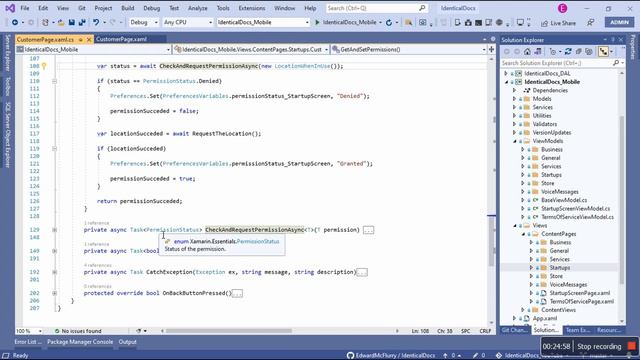
Task: Click the Visual Studio logo icon
Action: pos(10,8)
